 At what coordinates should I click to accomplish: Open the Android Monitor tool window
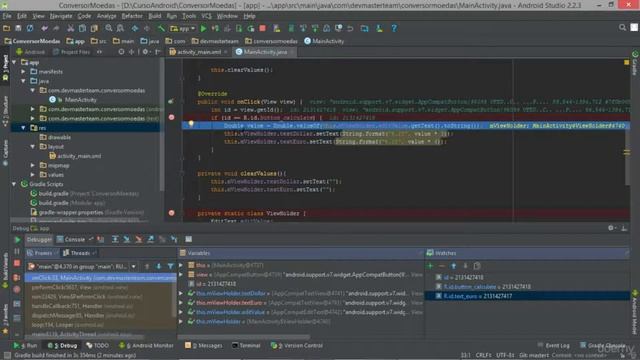click(x=146, y=345)
